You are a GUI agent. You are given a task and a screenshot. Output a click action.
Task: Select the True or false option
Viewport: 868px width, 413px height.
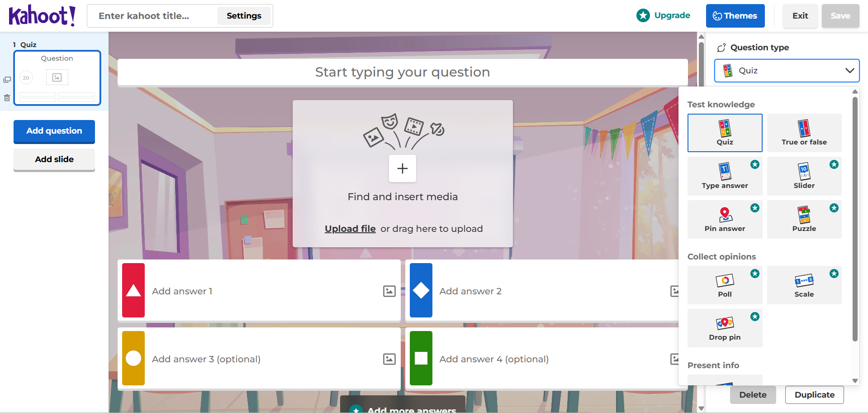pos(804,133)
